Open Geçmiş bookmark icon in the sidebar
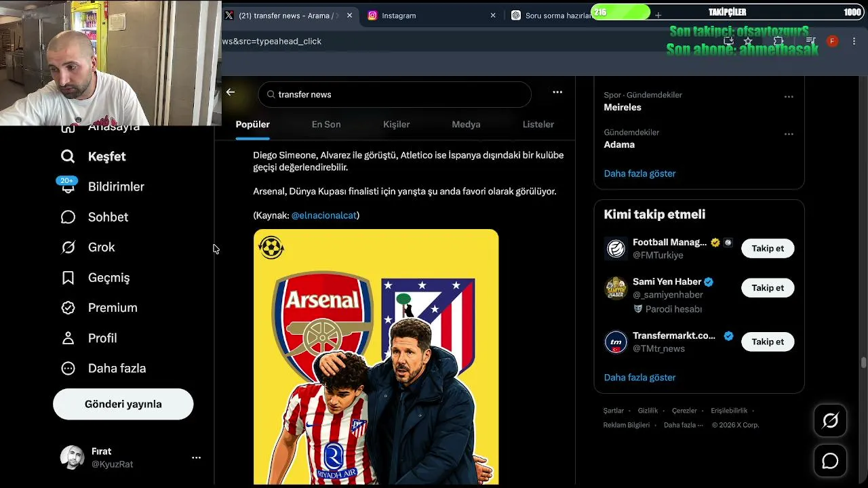 [x=68, y=277]
